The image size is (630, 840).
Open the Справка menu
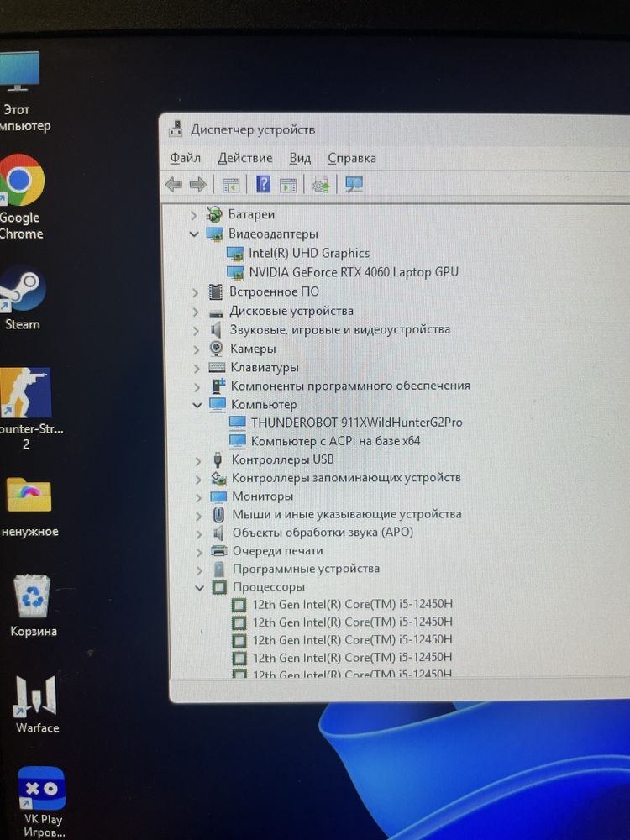(352, 158)
